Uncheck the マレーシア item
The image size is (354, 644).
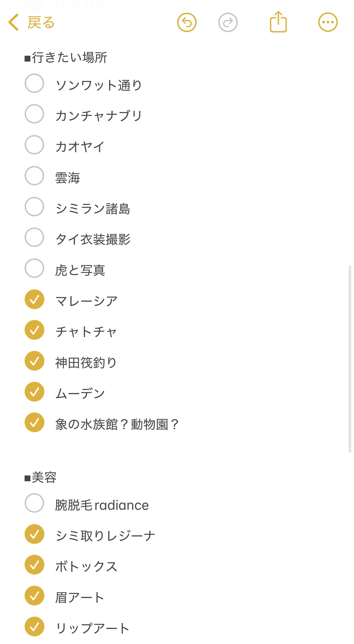coord(35,299)
